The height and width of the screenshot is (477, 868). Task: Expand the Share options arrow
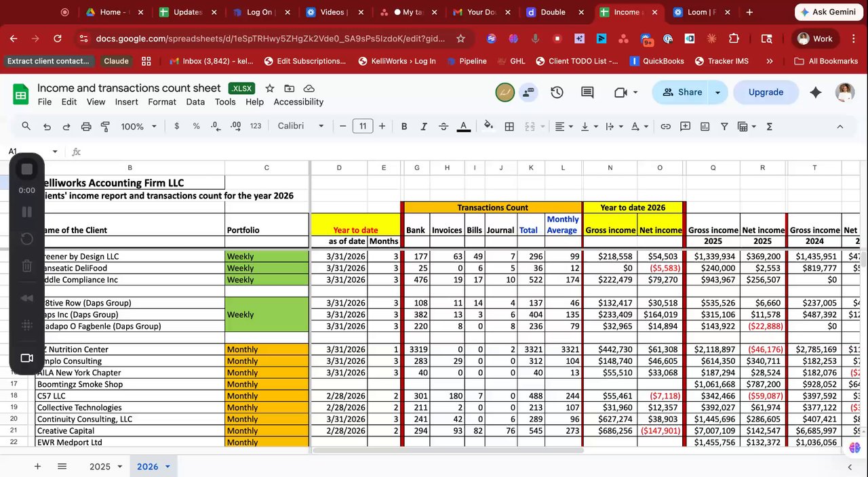(717, 92)
